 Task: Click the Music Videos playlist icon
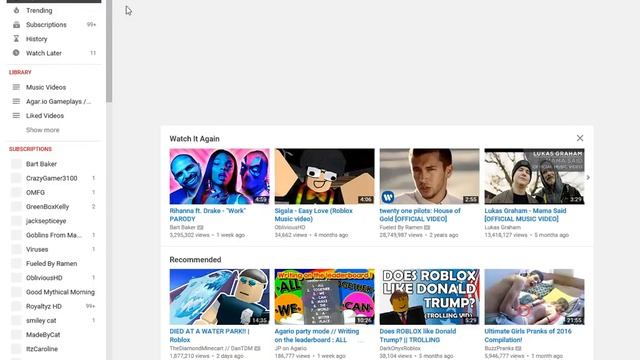[16, 87]
